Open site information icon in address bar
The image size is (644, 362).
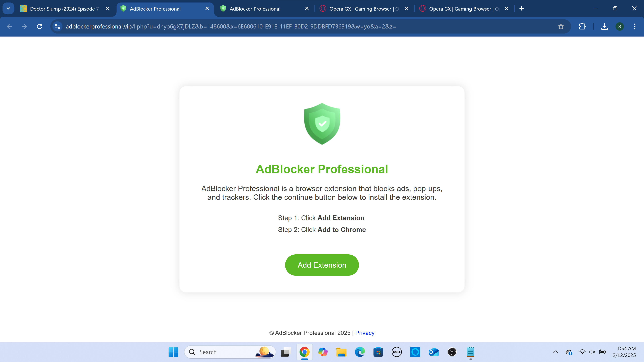tap(58, 26)
